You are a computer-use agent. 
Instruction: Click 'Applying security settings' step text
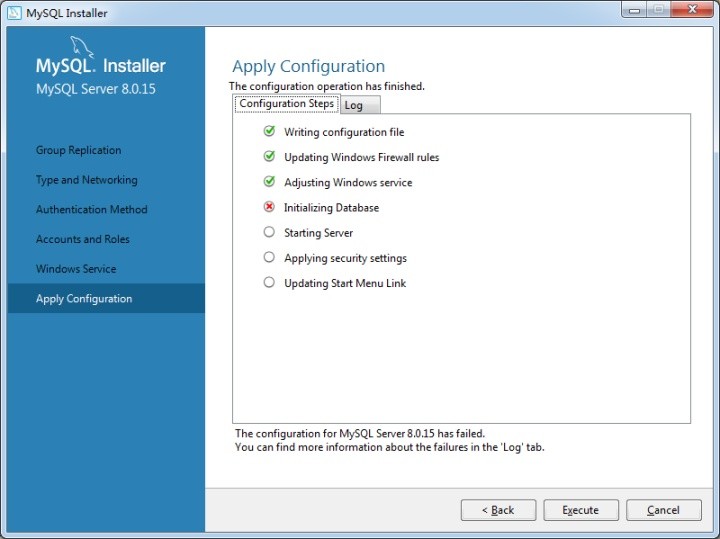point(345,258)
